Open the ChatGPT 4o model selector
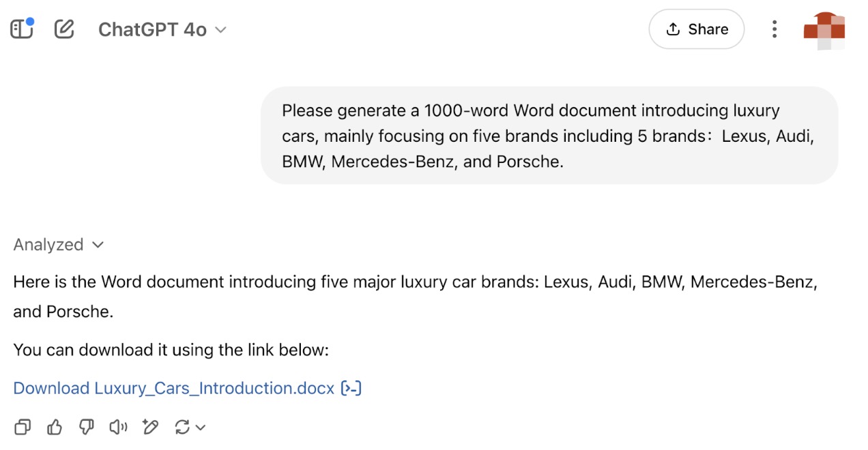Screen dimensions: 868x450 162,29
